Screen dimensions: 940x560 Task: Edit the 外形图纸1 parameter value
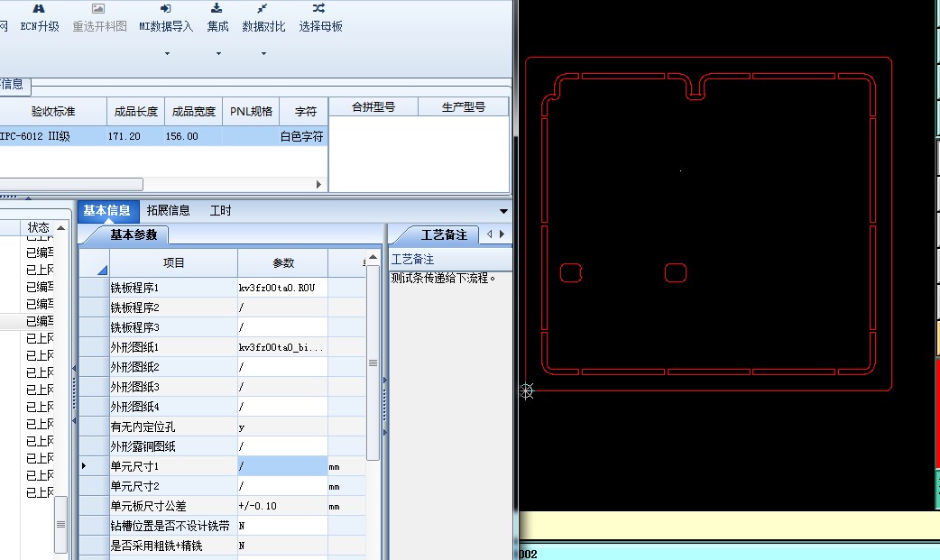283,347
